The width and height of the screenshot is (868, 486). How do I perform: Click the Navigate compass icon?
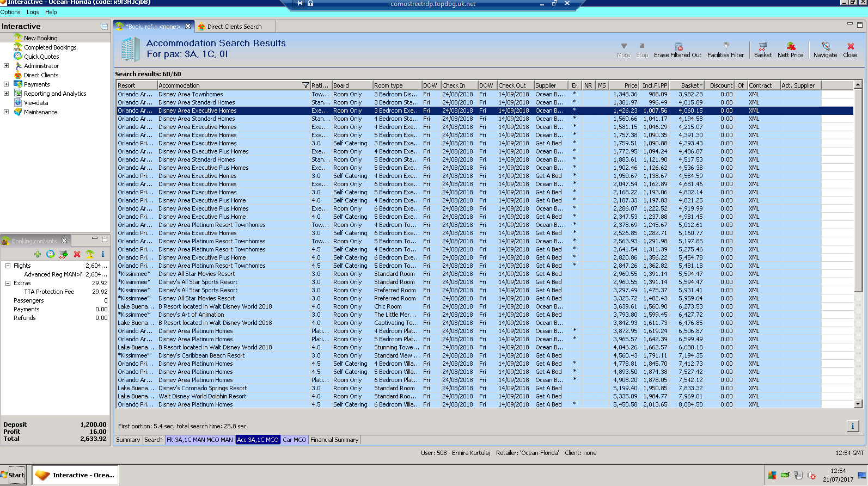point(826,46)
